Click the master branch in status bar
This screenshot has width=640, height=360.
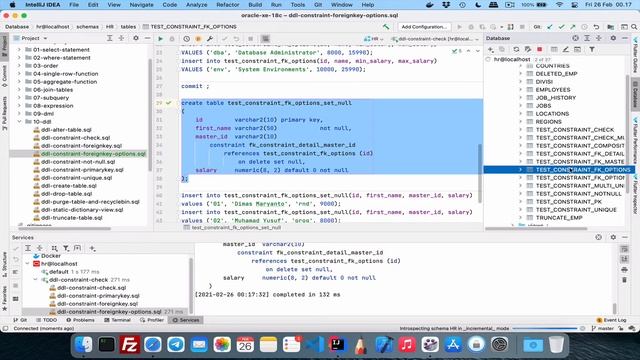pyautogui.click(x=602, y=328)
